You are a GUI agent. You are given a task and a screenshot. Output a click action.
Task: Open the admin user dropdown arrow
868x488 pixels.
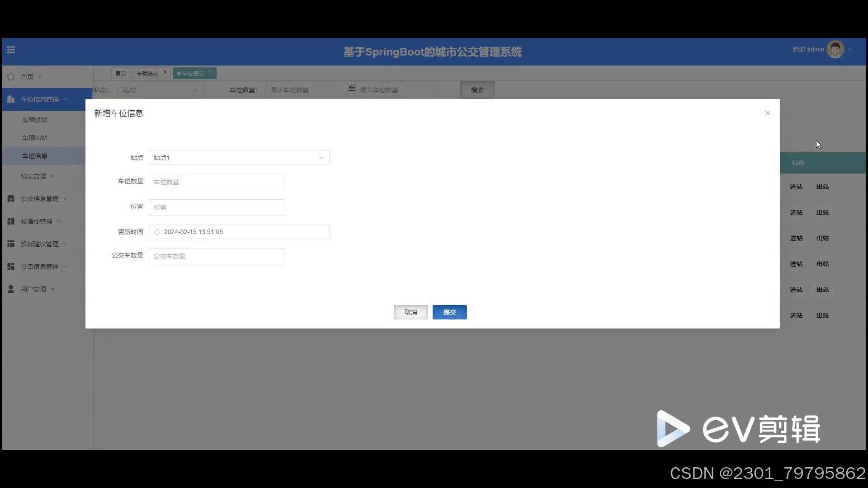click(x=850, y=50)
